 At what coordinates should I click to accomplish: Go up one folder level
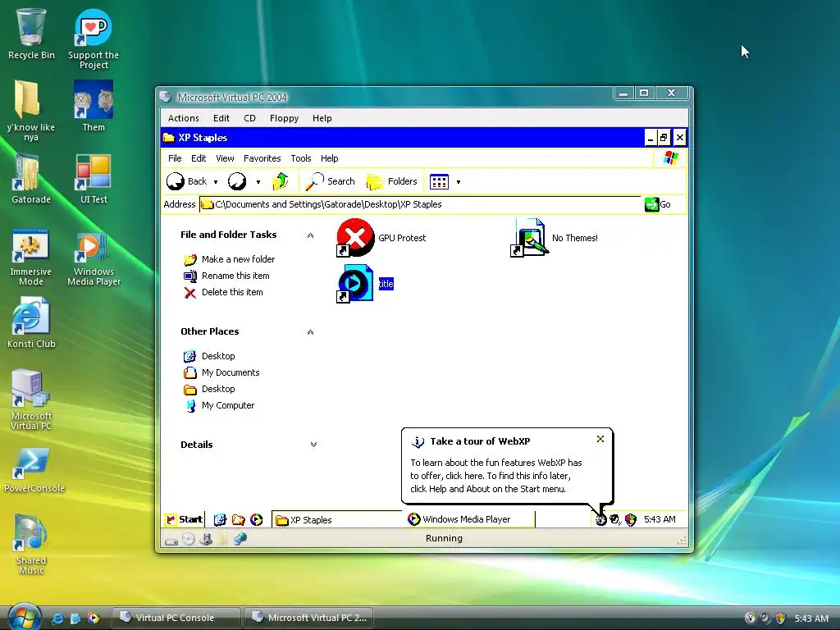coord(281,181)
